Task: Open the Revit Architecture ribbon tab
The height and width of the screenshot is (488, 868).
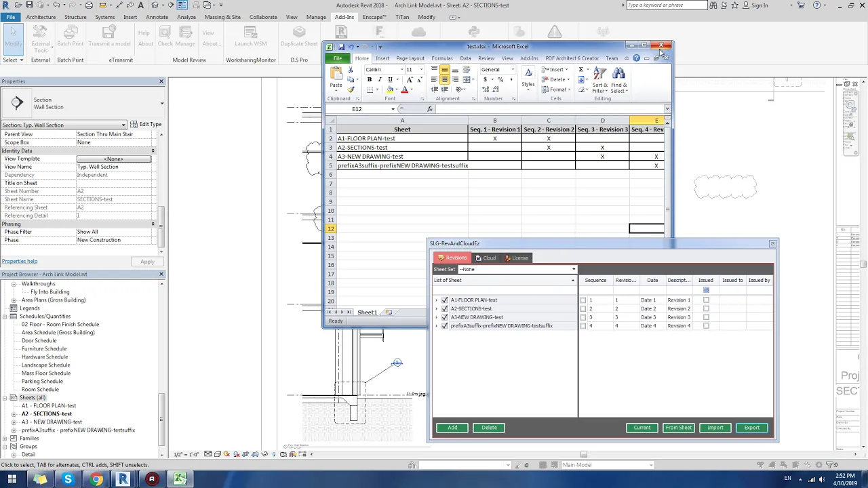Action: tap(41, 17)
